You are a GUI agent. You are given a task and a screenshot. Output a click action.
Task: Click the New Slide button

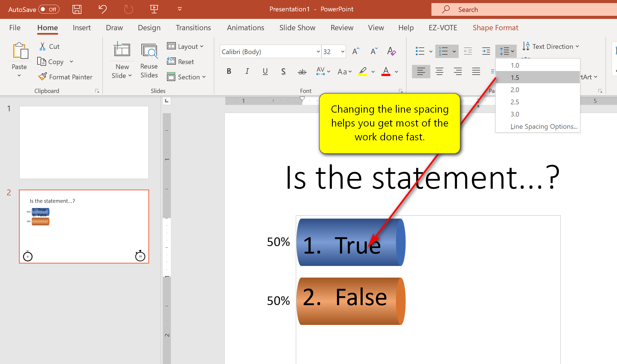click(122, 50)
